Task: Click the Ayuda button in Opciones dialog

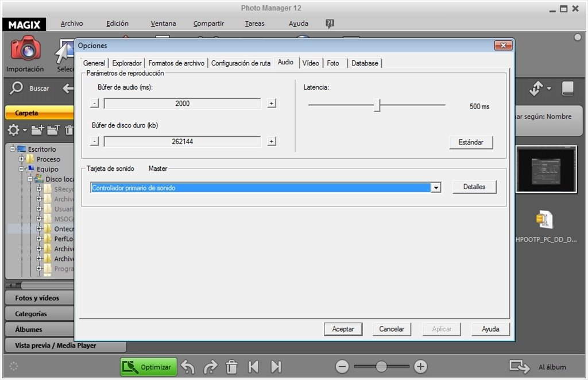Action: coord(490,329)
